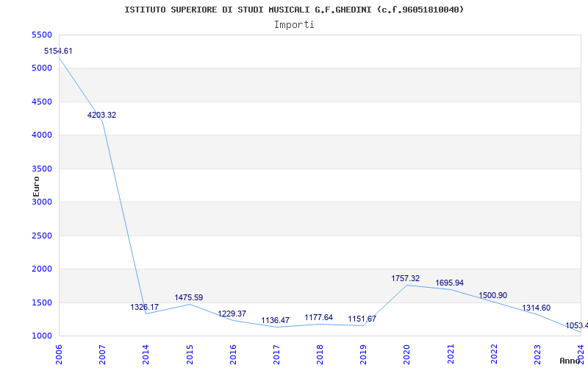This screenshot has width=588, height=368.
Task: Click the 2022 x-axis year label
Action: click(494, 354)
